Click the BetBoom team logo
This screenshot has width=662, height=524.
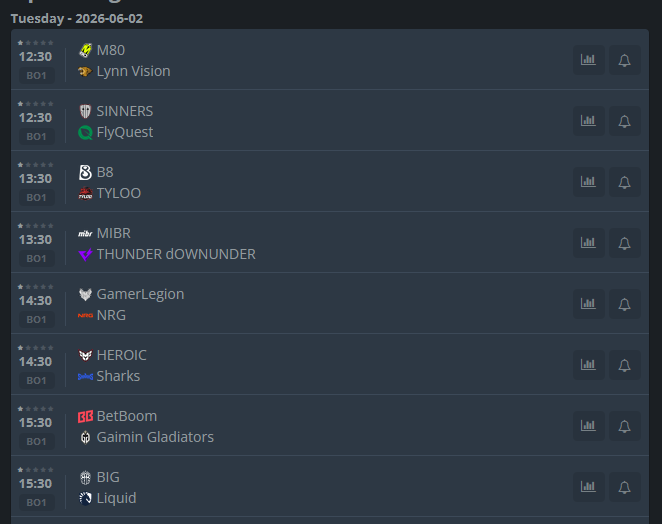pyautogui.click(x=85, y=416)
